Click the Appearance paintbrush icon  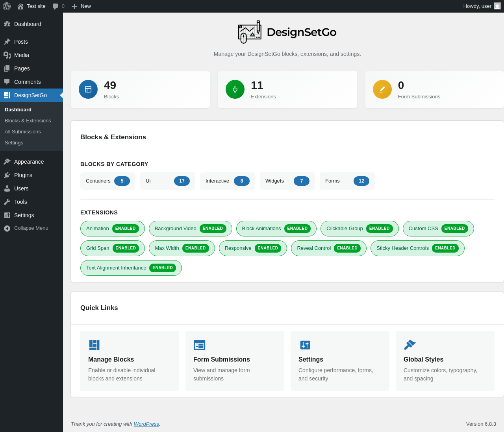point(7,162)
